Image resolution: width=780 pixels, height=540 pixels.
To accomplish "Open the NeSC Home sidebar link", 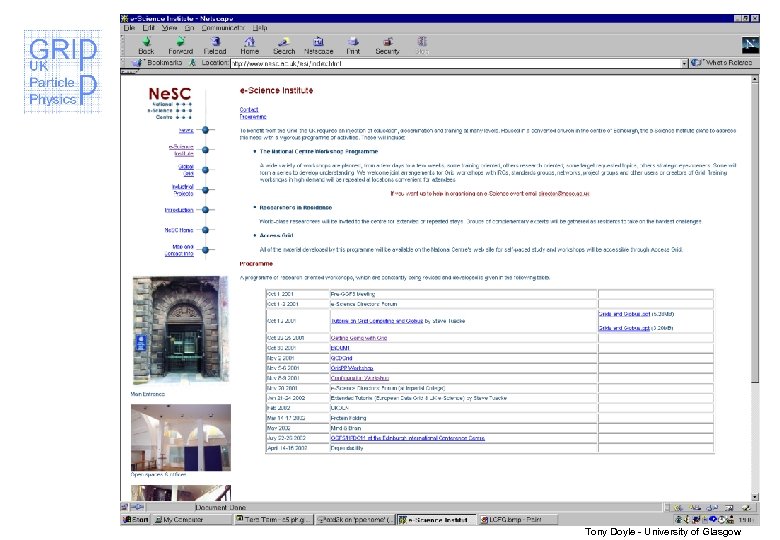I will click(179, 230).
